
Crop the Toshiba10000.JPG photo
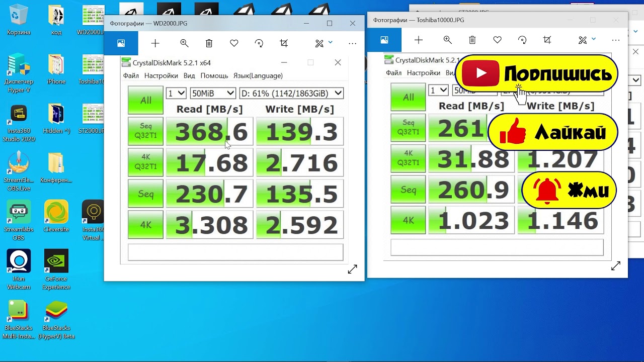[547, 40]
